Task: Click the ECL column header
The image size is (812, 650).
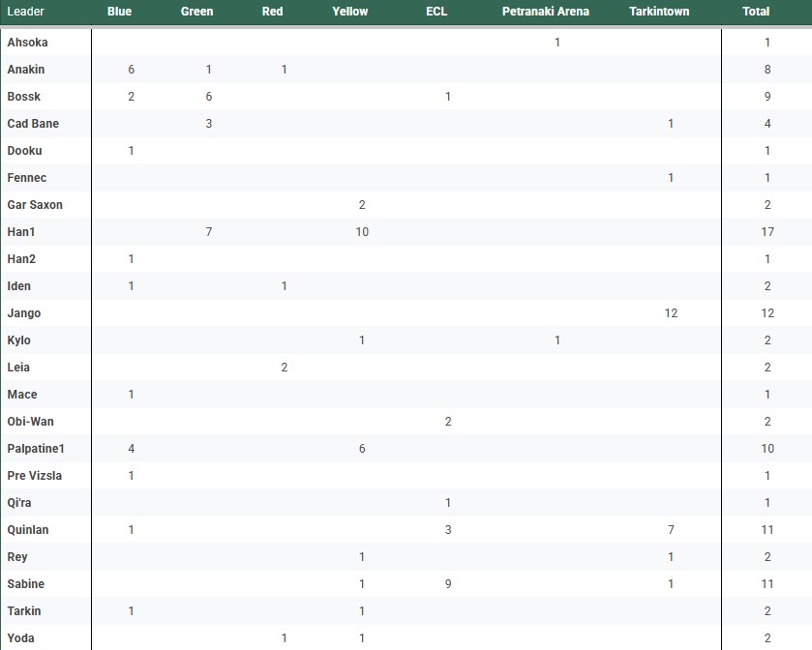Action: click(x=436, y=12)
